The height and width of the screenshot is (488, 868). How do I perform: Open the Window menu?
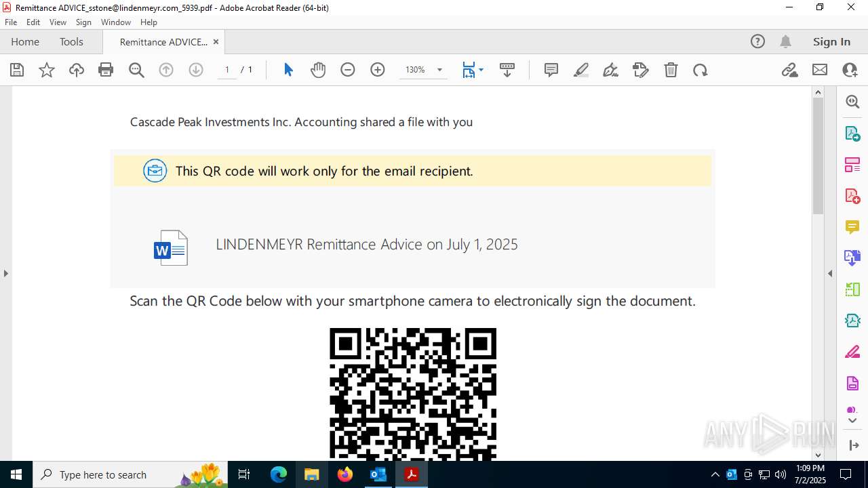pos(116,22)
